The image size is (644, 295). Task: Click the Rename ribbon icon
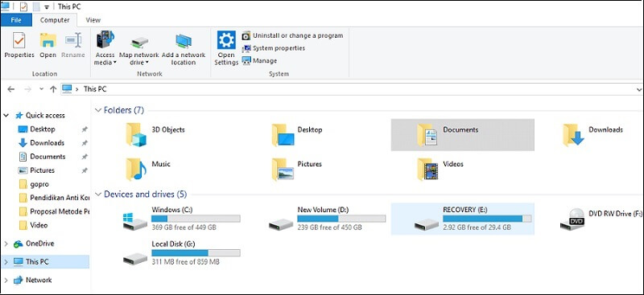pyautogui.click(x=73, y=41)
